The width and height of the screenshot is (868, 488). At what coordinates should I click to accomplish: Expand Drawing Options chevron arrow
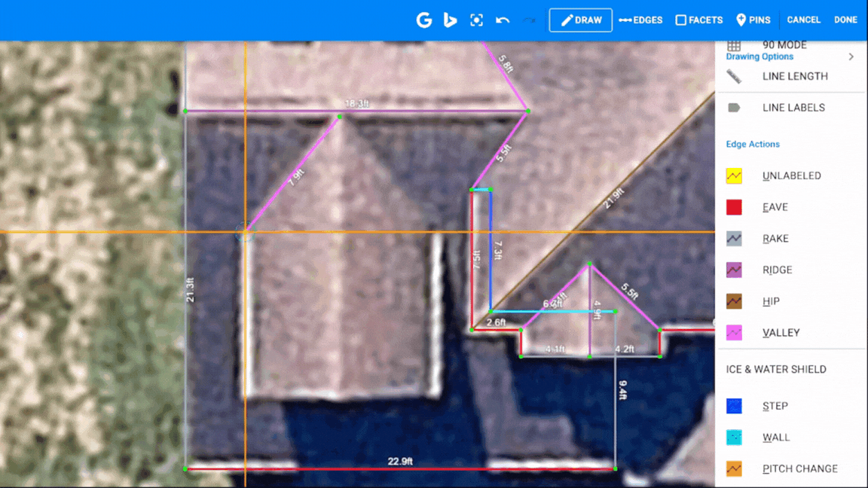coord(851,56)
